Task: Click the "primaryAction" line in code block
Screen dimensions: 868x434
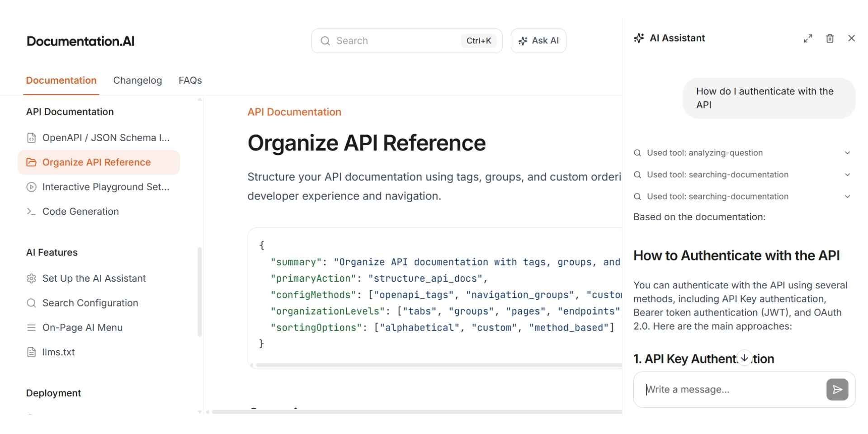Action: tap(379, 278)
